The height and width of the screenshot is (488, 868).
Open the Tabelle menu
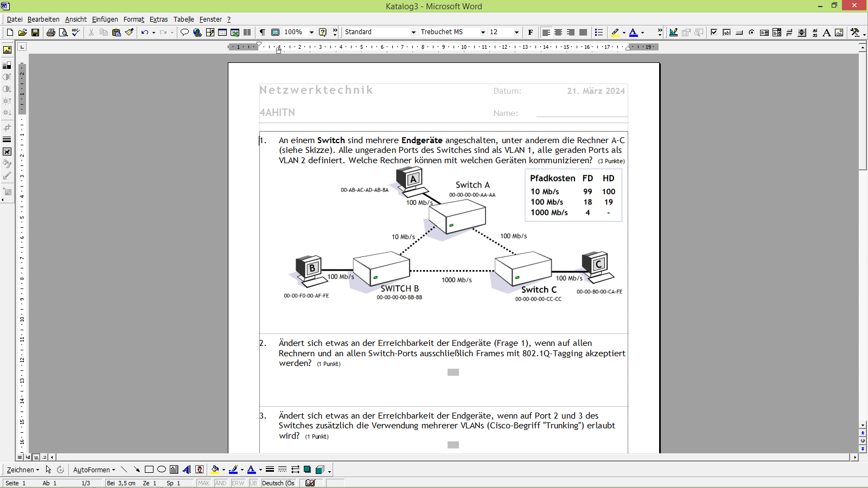pos(184,19)
